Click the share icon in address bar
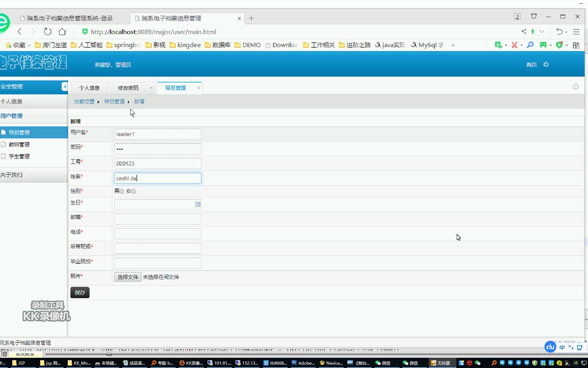The image size is (588, 368). coord(524,32)
